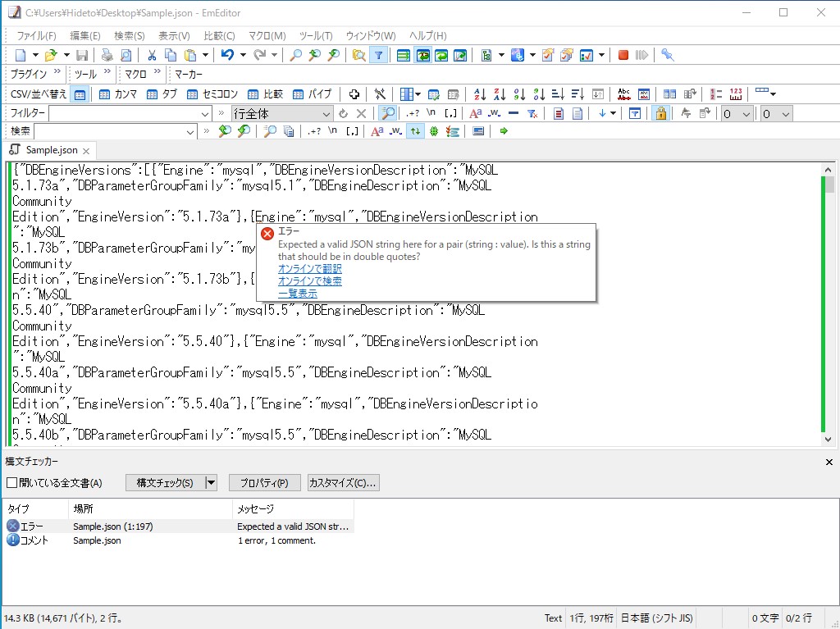Expand the プラグイン toolbar chevron
840x629 pixels.
pos(57,71)
